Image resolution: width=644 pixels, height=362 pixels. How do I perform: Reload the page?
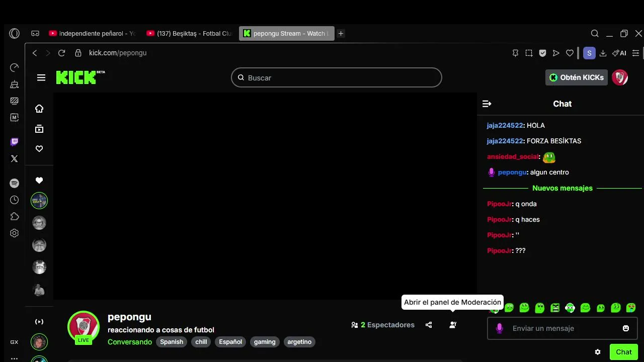pos(61,53)
